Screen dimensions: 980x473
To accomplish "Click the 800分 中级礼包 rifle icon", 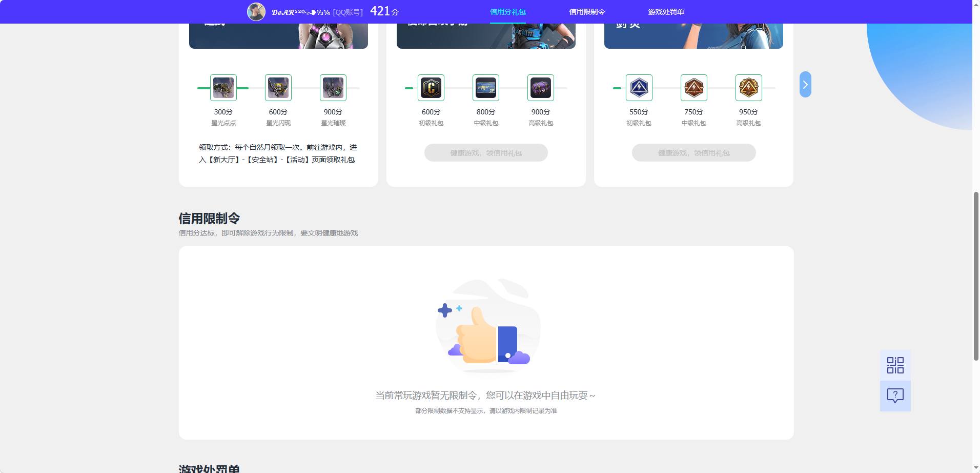I will pos(486,88).
